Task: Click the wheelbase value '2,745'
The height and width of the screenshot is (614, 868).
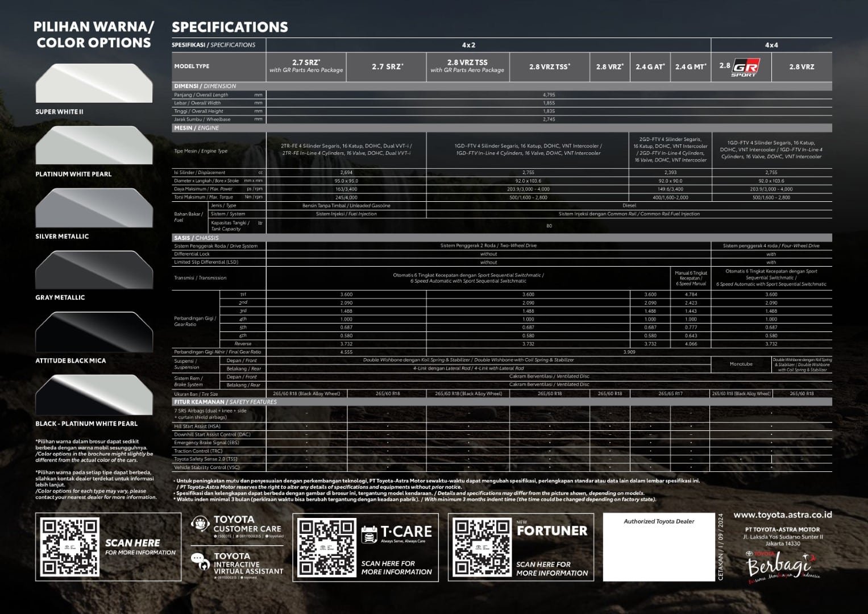Action: pyautogui.click(x=549, y=119)
